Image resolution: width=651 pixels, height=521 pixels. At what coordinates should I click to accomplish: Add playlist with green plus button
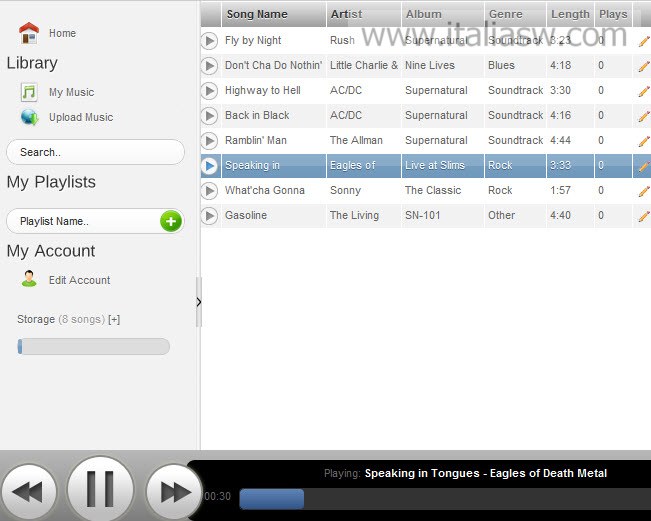point(171,221)
